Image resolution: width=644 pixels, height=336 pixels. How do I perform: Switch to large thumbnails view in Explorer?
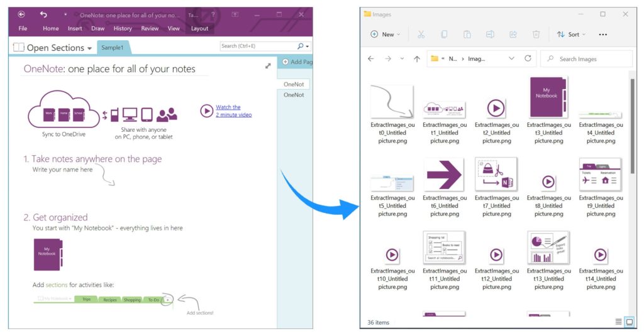[x=629, y=322]
